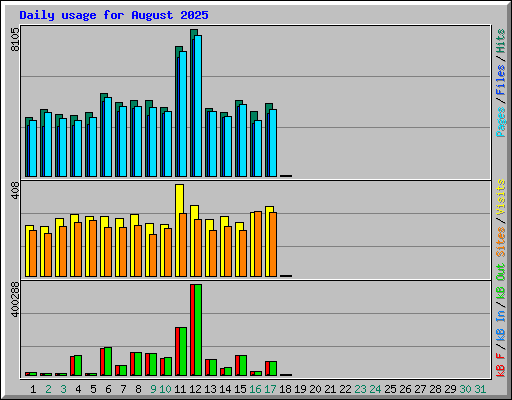The height and width of the screenshot is (400, 512).
Task: Click day 17 on the date axis
Action: tap(270, 389)
